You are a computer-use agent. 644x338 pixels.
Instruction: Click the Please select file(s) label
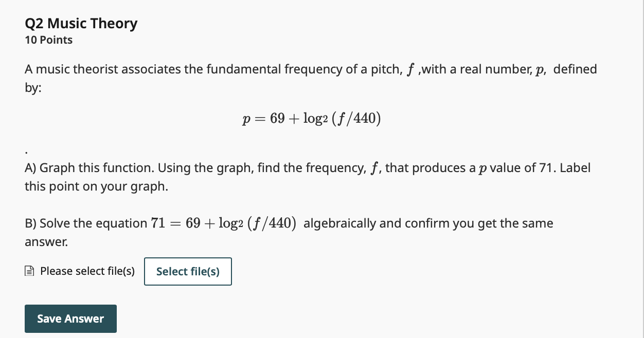click(87, 271)
